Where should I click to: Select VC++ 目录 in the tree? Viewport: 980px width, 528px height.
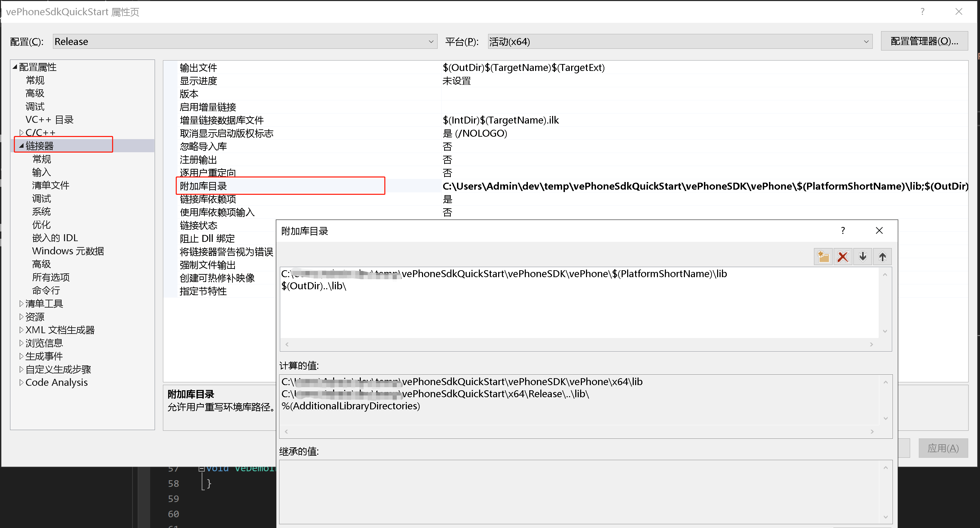click(49, 120)
